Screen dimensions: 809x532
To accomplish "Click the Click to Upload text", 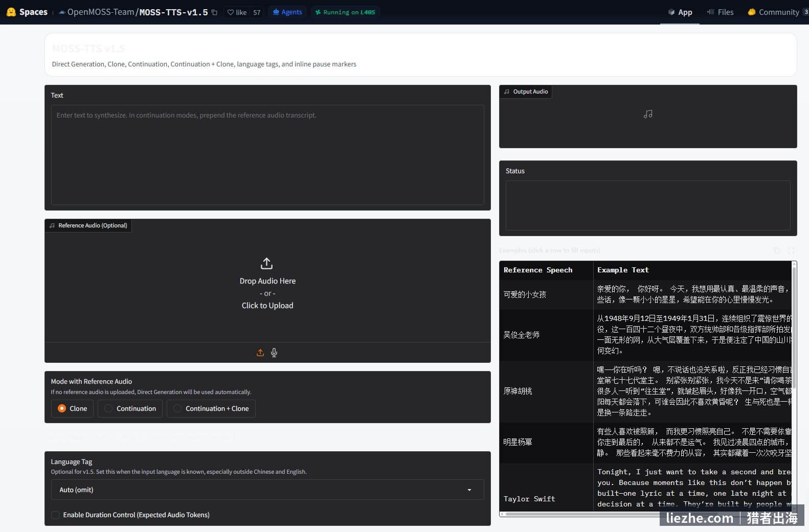I will (267, 306).
